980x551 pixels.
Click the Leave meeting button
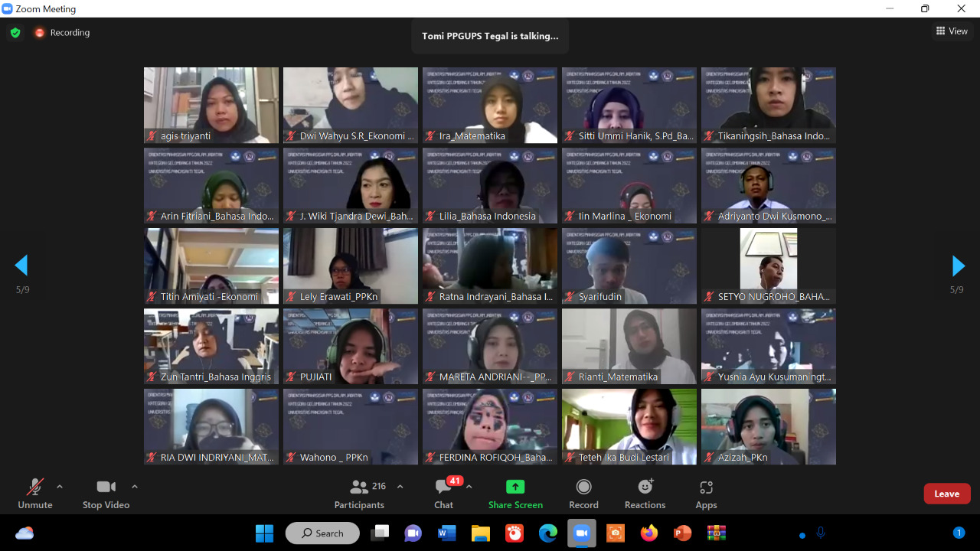pyautogui.click(x=946, y=494)
